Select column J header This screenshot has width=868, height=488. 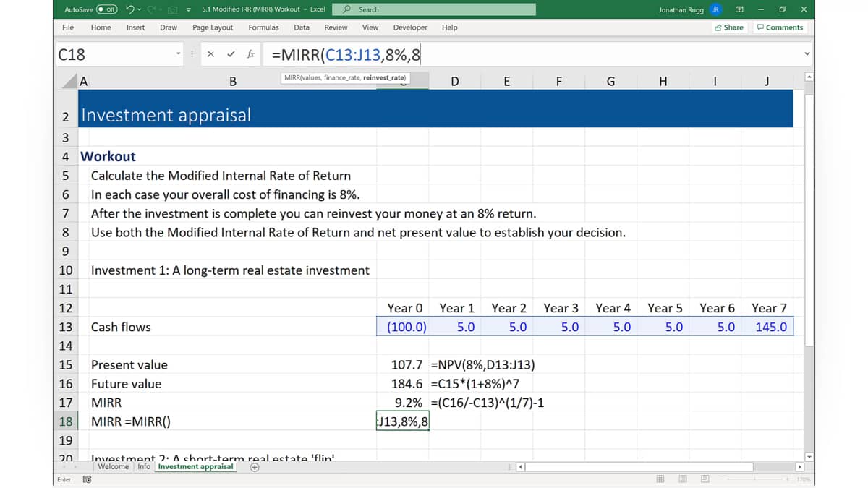767,82
